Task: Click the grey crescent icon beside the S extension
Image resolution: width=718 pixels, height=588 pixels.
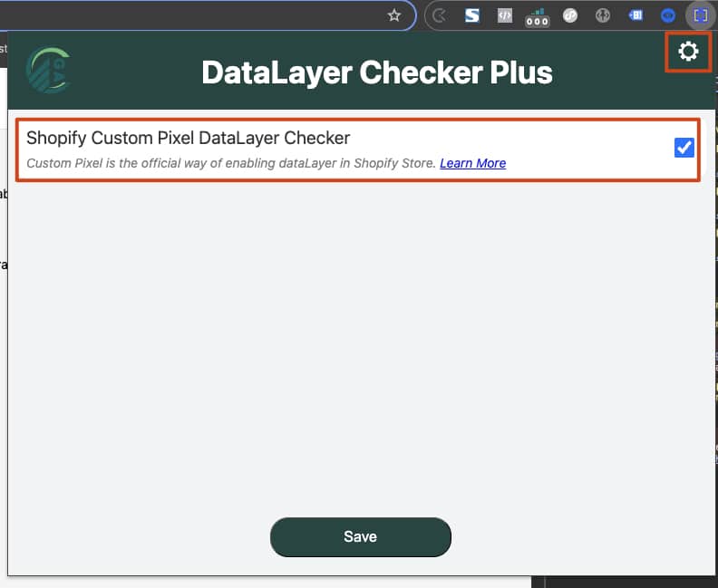Action: coord(439,16)
